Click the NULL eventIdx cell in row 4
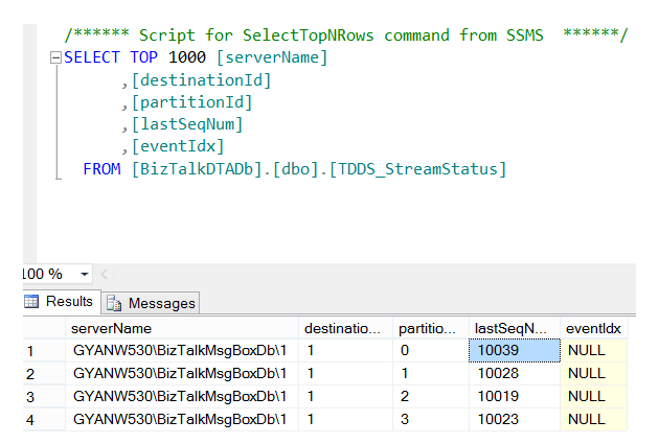 click(594, 419)
